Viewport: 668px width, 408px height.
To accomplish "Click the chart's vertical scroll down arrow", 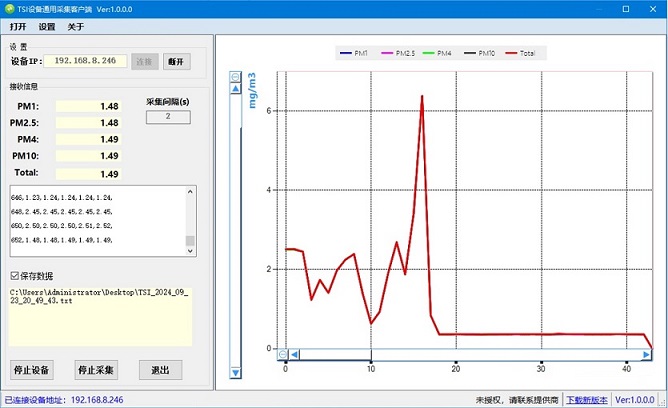I will [236, 373].
